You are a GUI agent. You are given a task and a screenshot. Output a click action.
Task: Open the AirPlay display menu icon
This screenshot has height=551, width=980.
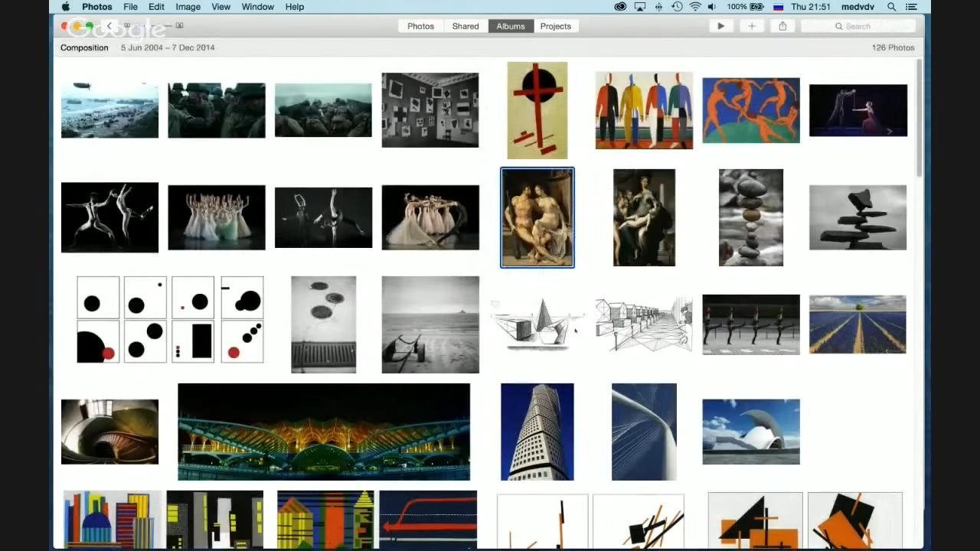pyautogui.click(x=640, y=7)
